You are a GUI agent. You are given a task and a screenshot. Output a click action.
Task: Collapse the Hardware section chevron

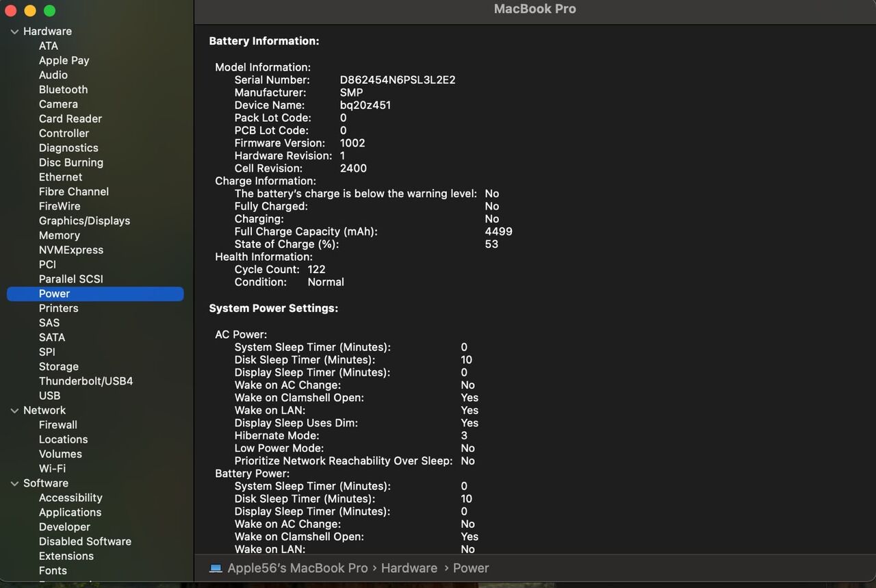tap(14, 31)
